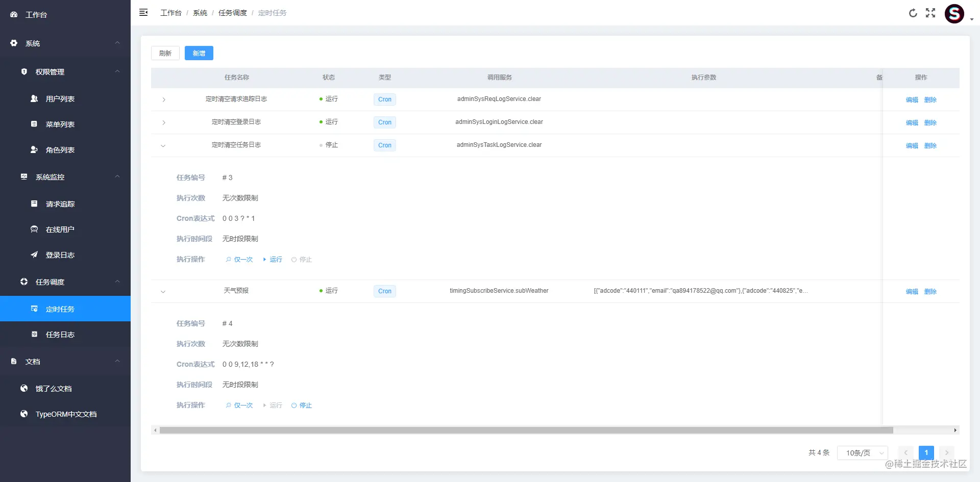Click the 权限管理 shield icon
The image size is (980, 482).
(24, 72)
